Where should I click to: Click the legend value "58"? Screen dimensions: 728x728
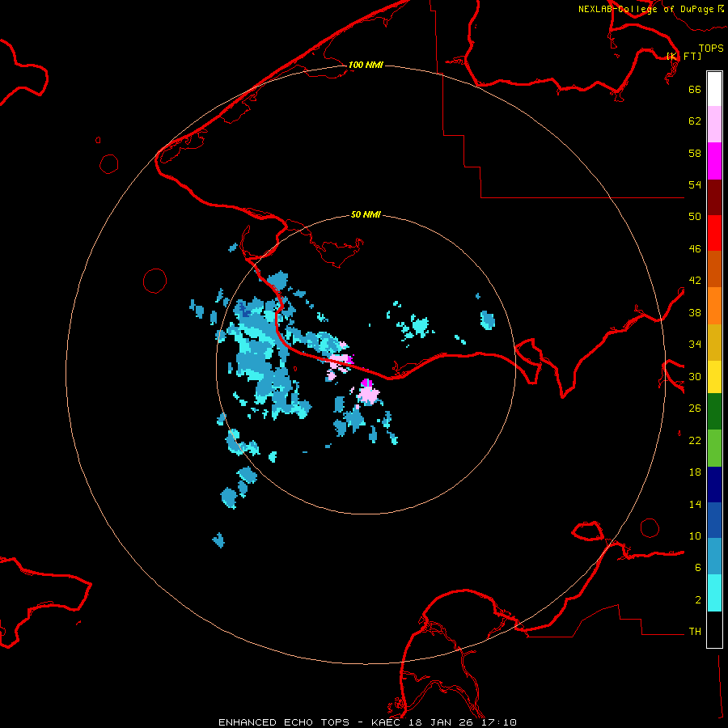tap(695, 153)
